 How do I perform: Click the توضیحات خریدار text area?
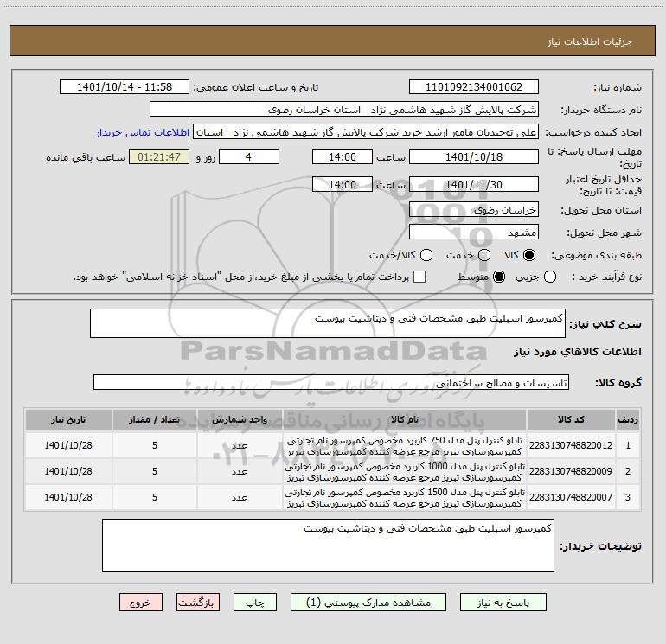coord(328,545)
